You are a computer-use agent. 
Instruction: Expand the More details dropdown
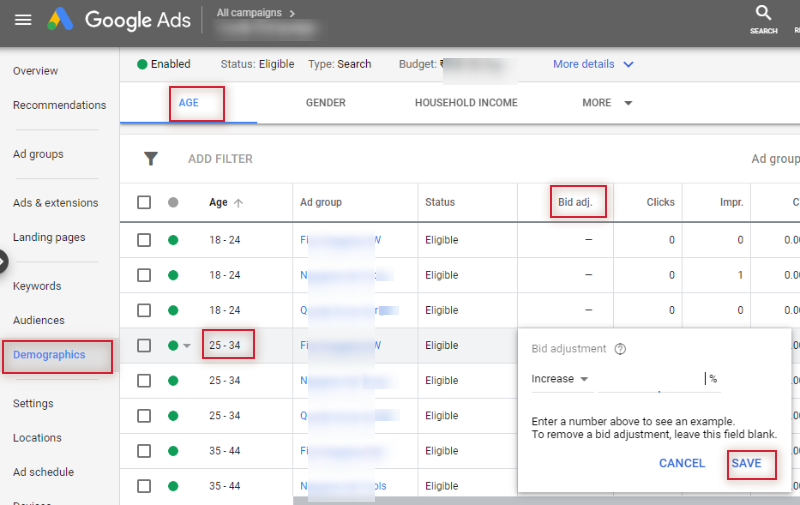(x=593, y=64)
